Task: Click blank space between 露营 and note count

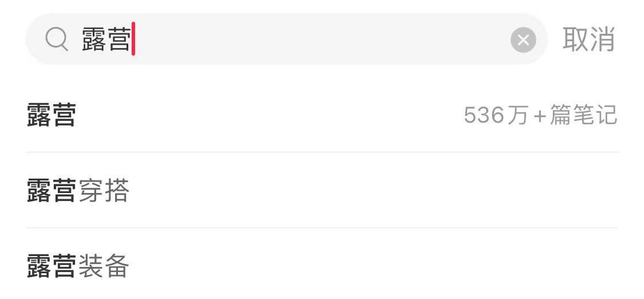Action: [x=269, y=115]
